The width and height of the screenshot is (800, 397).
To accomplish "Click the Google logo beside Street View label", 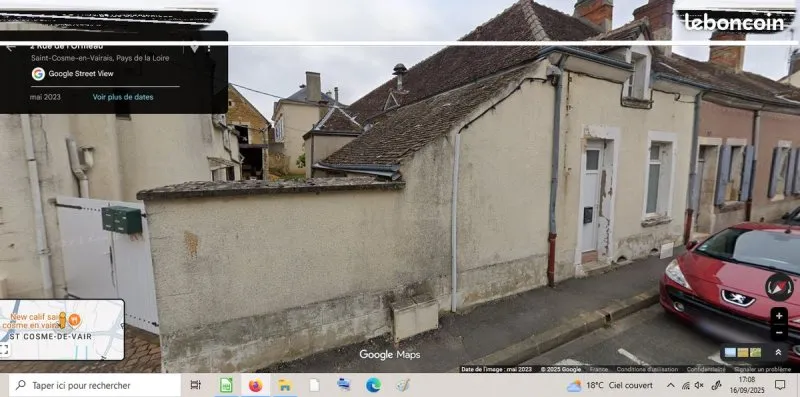I will tap(38, 74).
